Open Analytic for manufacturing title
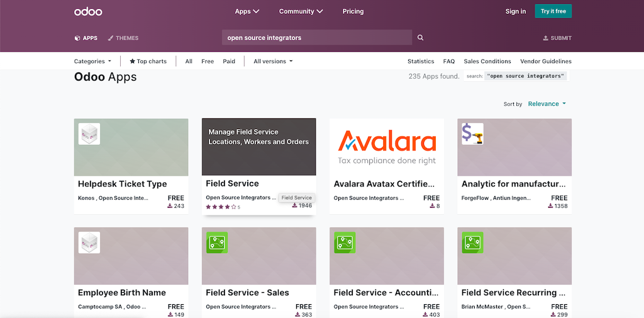This screenshot has height=318, width=644. 514,184
